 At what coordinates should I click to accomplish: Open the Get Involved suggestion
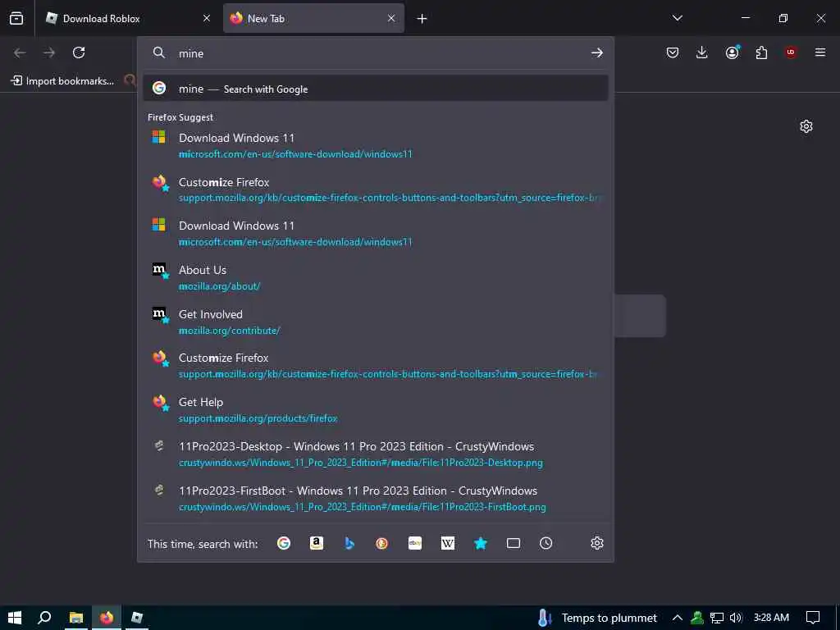click(376, 322)
